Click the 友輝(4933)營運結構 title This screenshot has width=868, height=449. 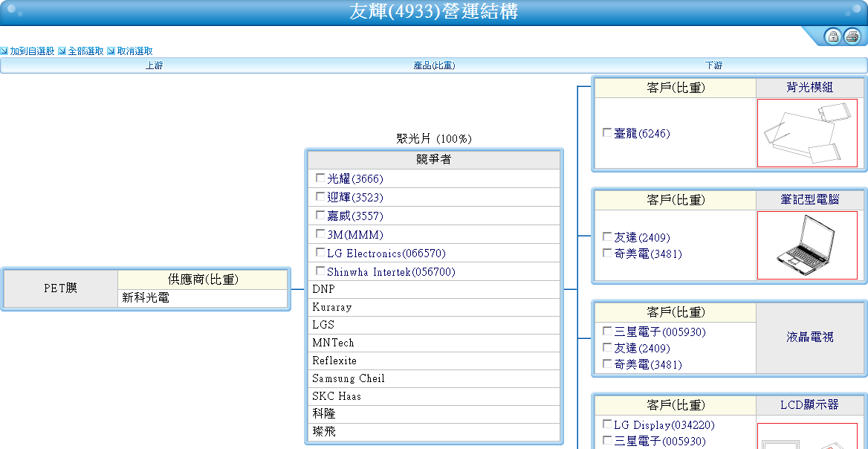[x=433, y=12]
